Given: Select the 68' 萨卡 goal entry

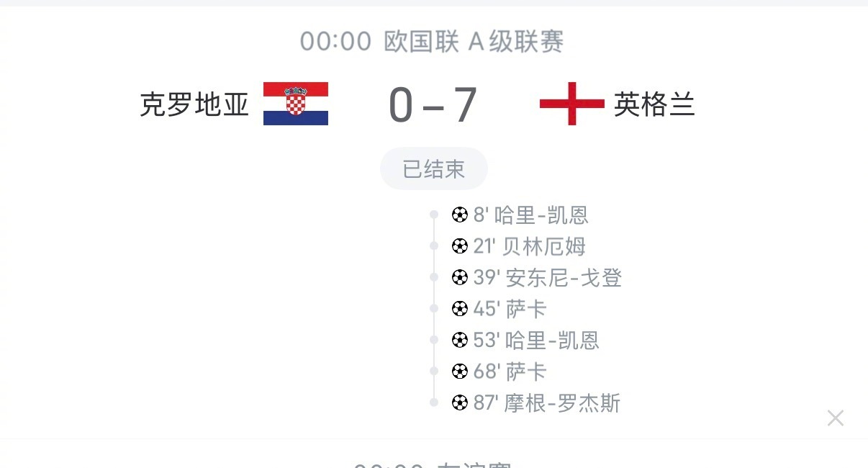Looking at the screenshot, I should pyautogui.click(x=499, y=372).
